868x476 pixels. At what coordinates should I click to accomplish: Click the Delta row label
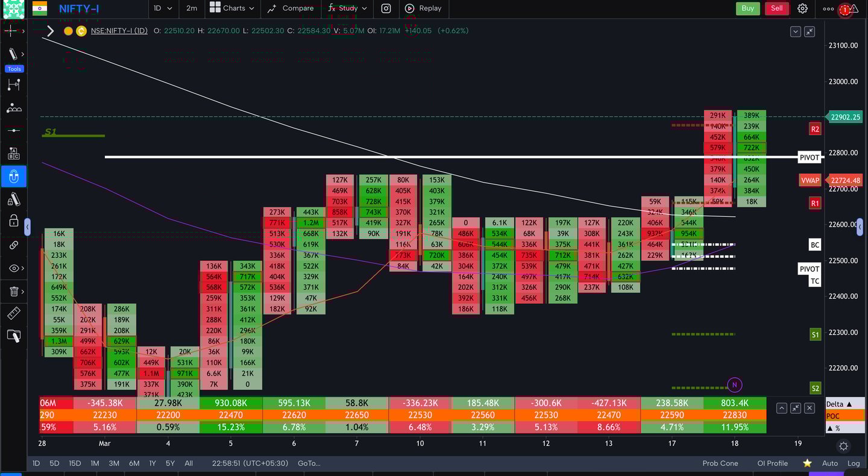(x=844, y=404)
